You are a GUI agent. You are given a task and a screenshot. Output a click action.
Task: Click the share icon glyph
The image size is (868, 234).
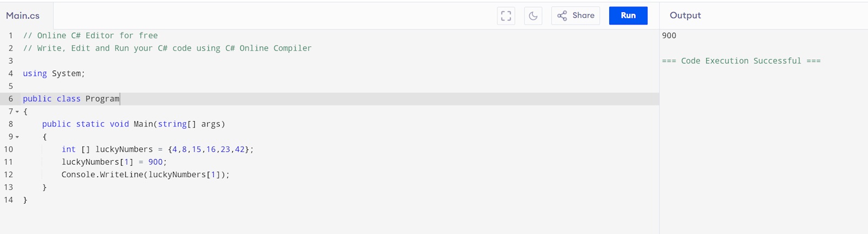[x=562, y=16]
